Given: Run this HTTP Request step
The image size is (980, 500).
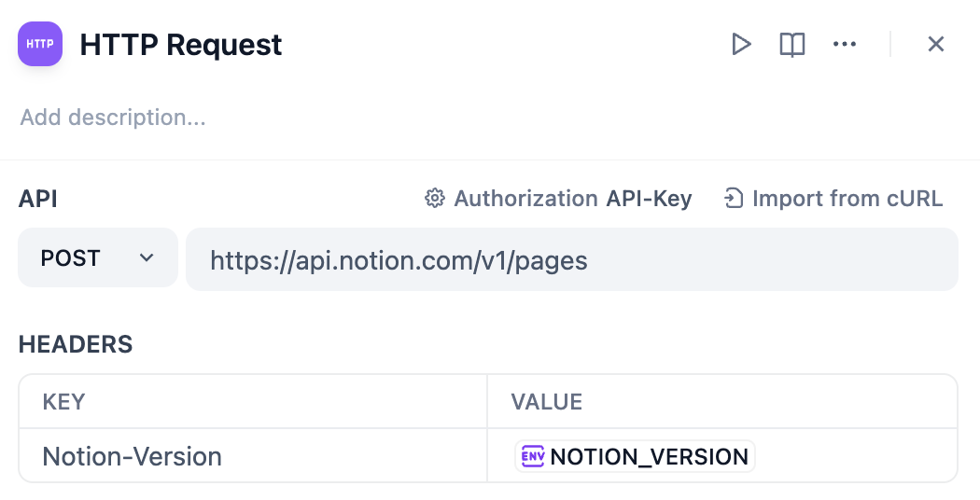Looking at the screenshot, I should tap(741, 44).
